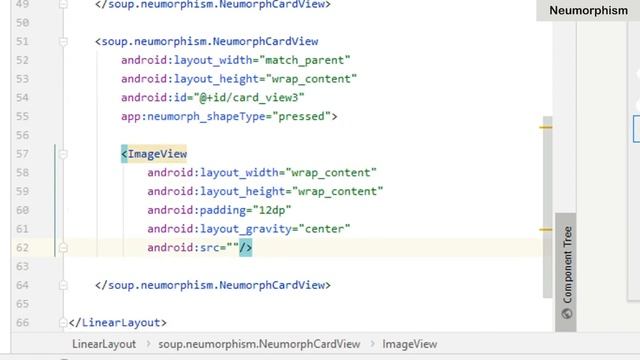Collapse the NeumorphCardView tag at line 51
This screenshot has width=640, height=360.
(63, 42)
